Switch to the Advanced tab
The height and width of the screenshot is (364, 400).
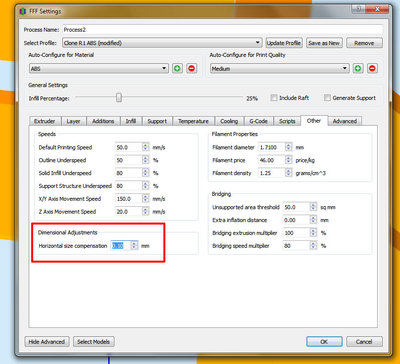point(345,121)
